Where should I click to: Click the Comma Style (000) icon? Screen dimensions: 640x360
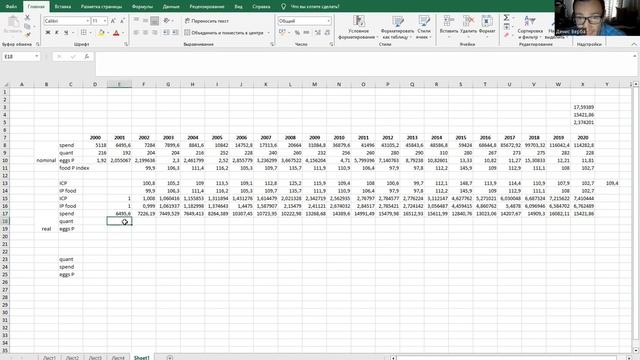307,33
